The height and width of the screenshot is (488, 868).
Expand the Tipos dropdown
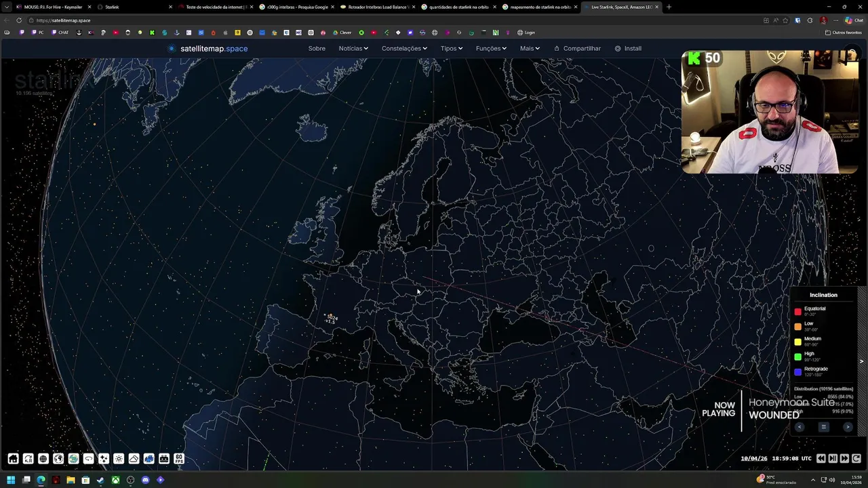point(451,48)
